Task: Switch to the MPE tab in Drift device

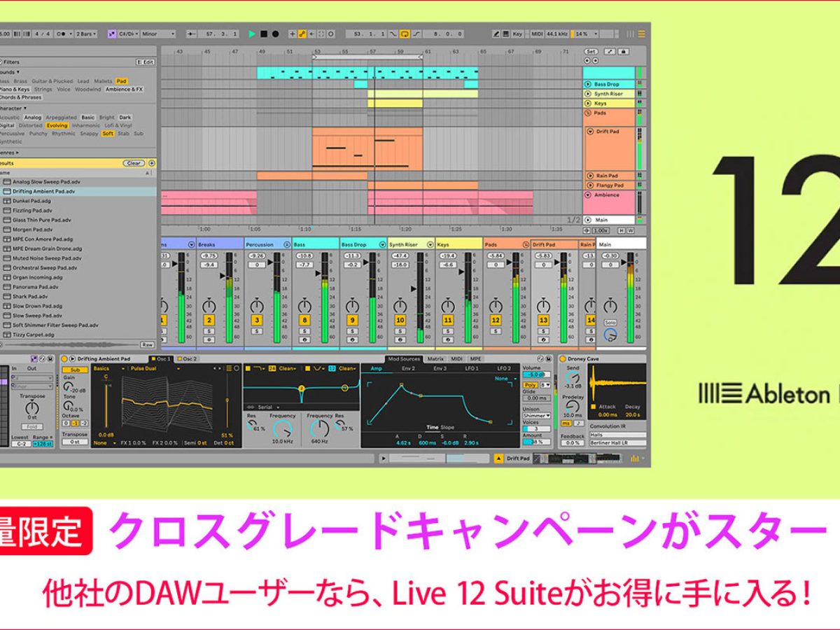Action: tap(475, 358)
